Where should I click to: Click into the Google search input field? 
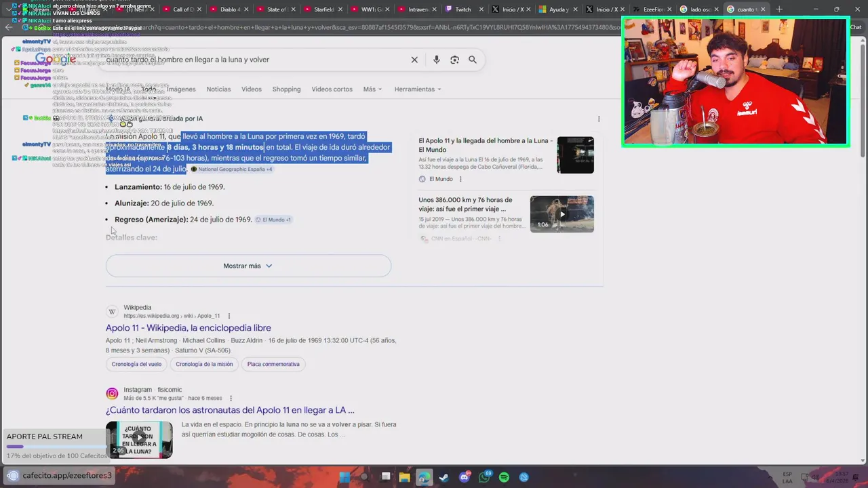coord(254,60)
